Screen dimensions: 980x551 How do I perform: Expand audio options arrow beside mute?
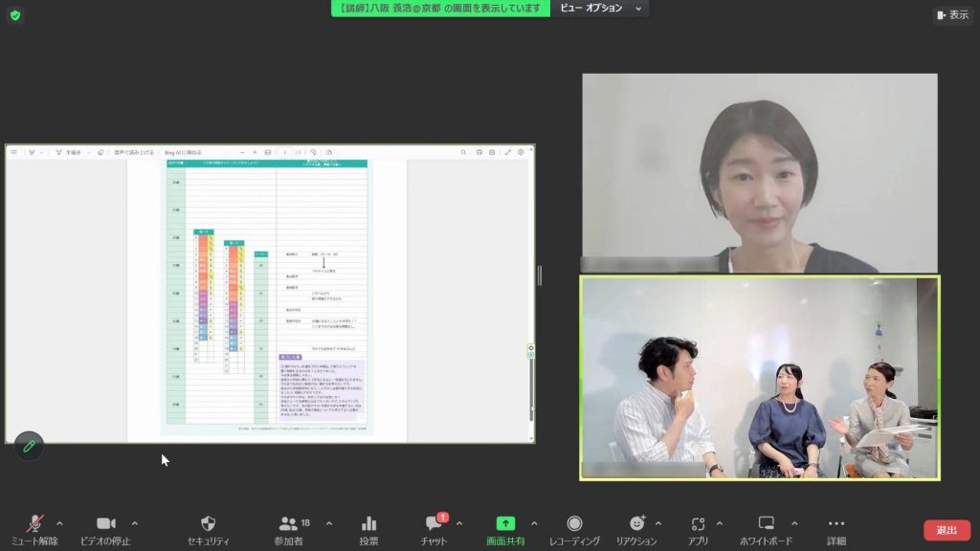(59, 523)
